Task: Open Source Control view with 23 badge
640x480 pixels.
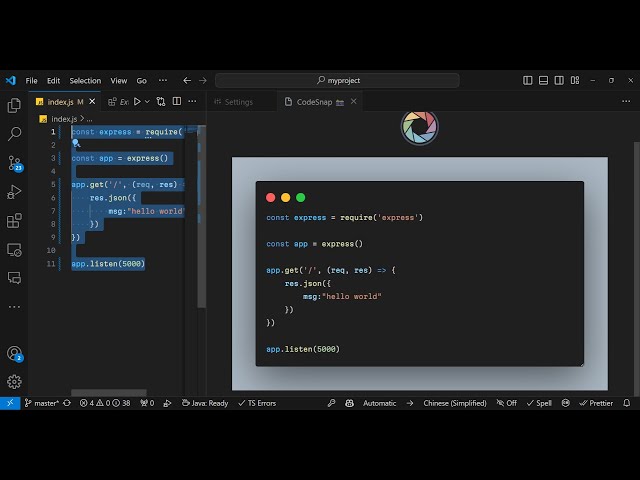Action: (x=14, y=162)
